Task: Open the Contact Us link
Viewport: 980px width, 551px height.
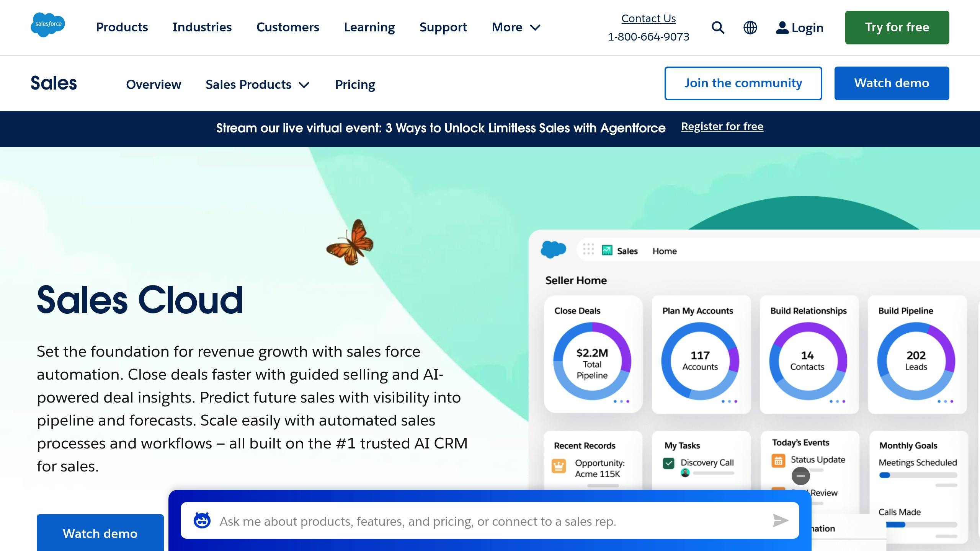Action: (648, 18)
